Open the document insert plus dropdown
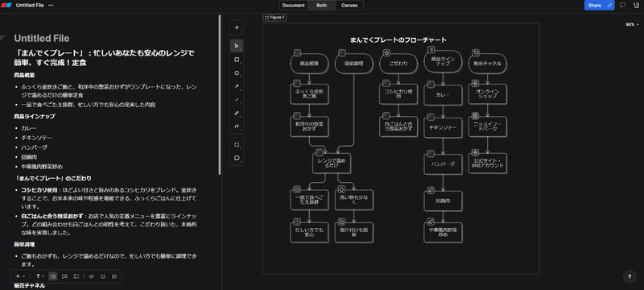Screen dimensions: 644x290 click(19, 276)
